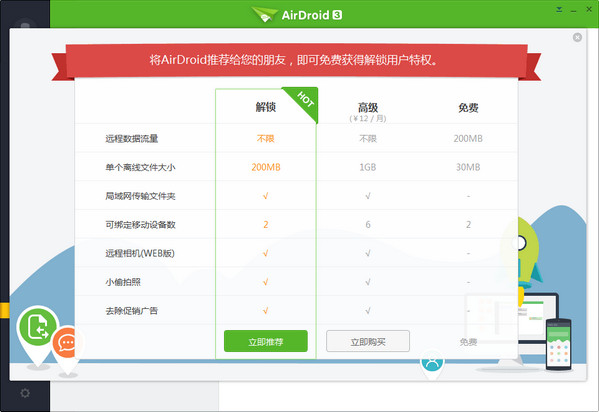Click the 免费 label at the bottom of the free column

point(468,342)
